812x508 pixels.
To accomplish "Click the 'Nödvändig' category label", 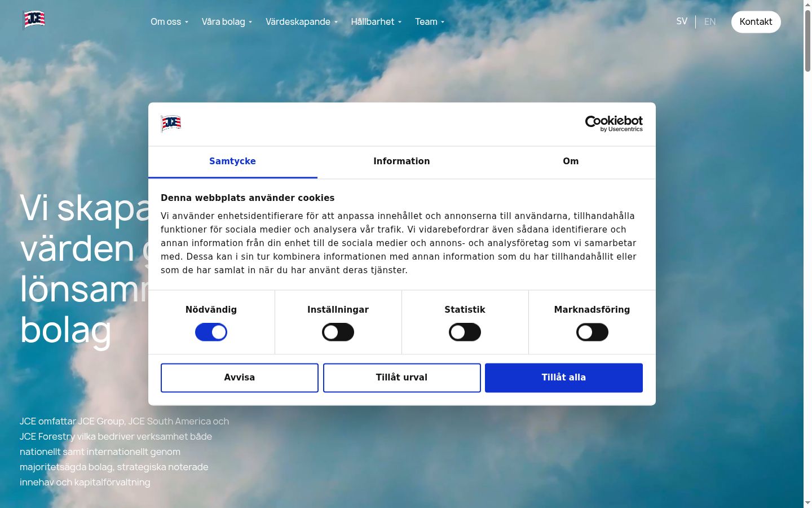I will coord(211,310).
